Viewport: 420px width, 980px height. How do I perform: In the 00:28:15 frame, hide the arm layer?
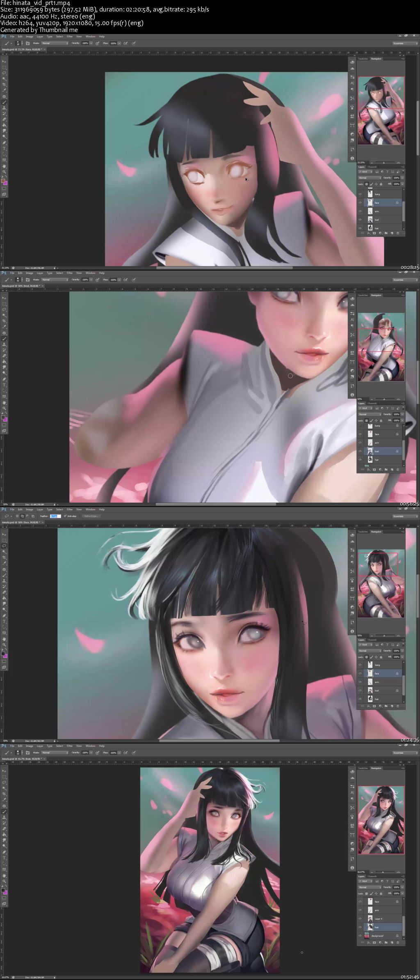pos(360,211)
